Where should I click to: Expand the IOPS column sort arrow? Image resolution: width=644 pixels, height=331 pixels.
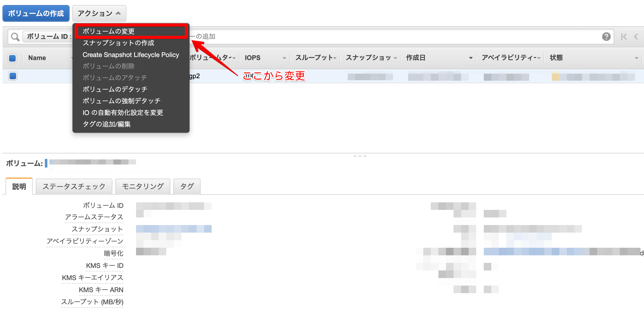[284, 58]
